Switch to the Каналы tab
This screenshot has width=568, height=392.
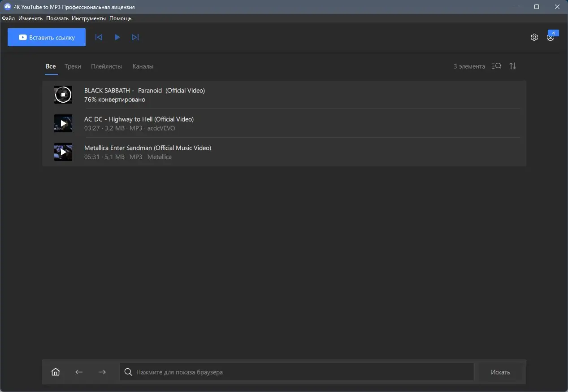pos(143,66)
